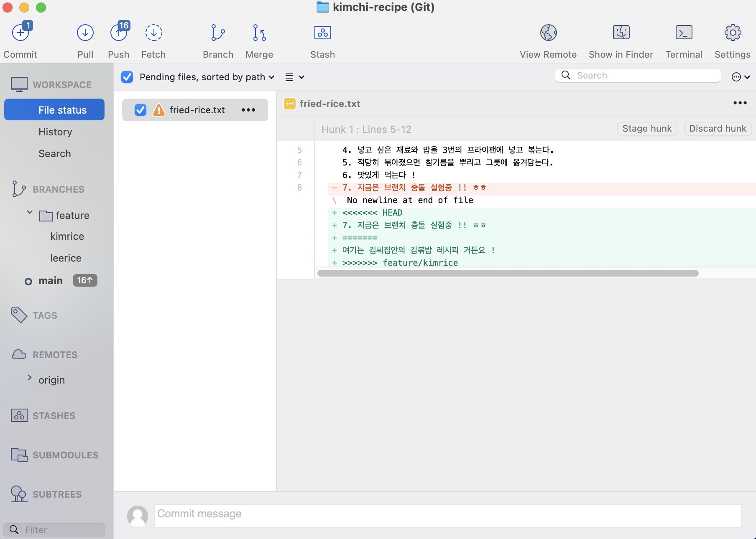Click the '<<<<<<< HEAD' conflict marker line
This screenshot has height=539, width=756.
click(373, 213)
